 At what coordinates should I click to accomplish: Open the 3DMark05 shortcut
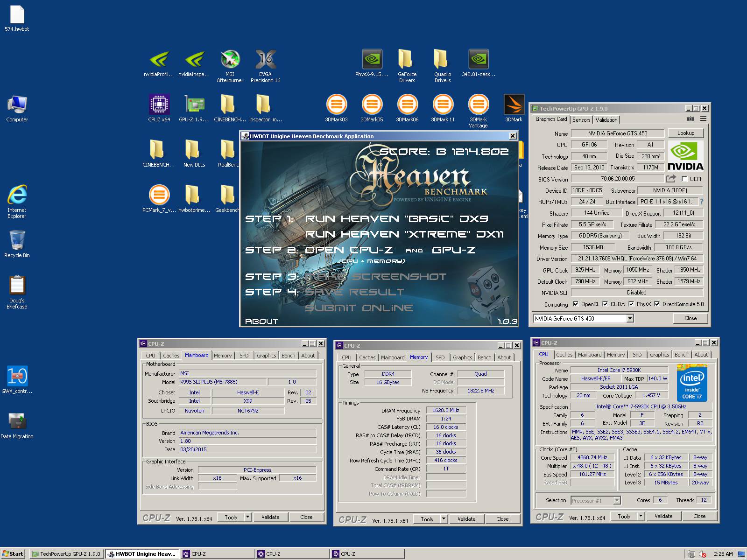[372, 108]
